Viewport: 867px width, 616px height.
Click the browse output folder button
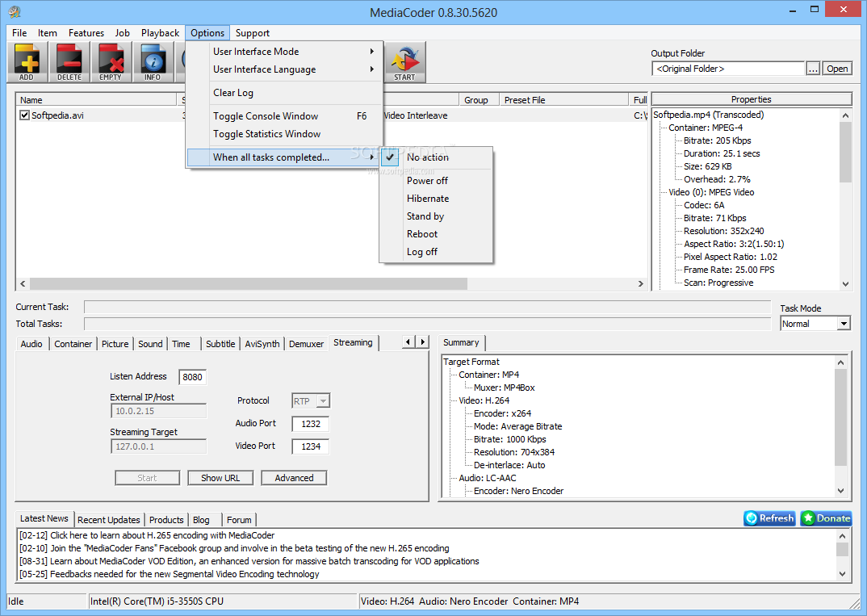pyautogui.click(x=813, y=69)
